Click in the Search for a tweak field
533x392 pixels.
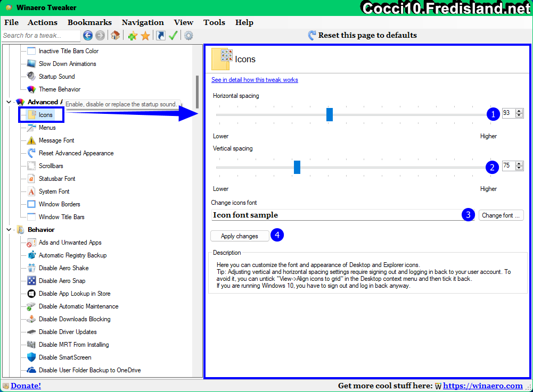tap(41, 35)
